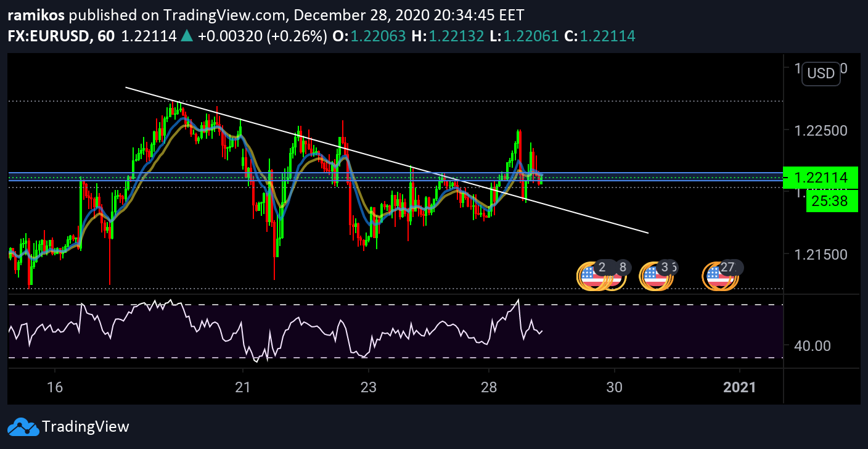Click the 2021 year label on axis
This screenshot has height=449, width=868.
coord(739,387)
